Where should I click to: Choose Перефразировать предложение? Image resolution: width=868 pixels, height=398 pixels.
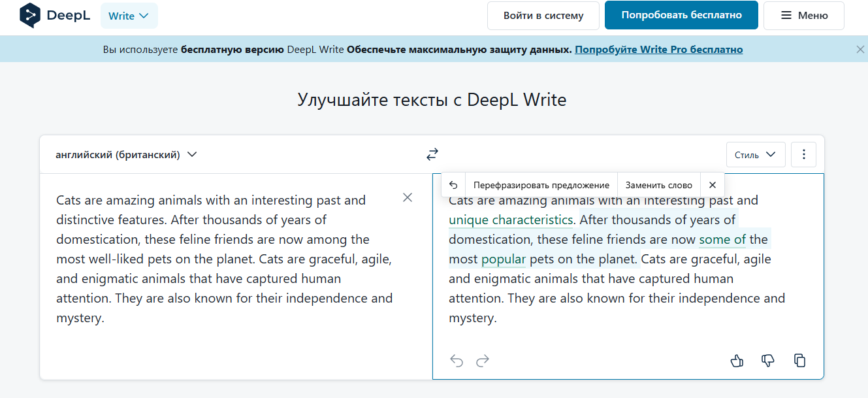point(541,185)
